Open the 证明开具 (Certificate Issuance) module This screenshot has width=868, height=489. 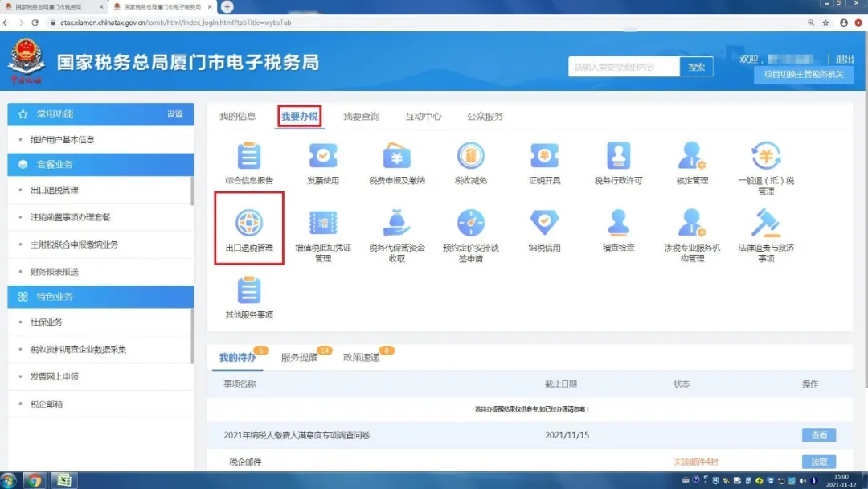(544, 162)
